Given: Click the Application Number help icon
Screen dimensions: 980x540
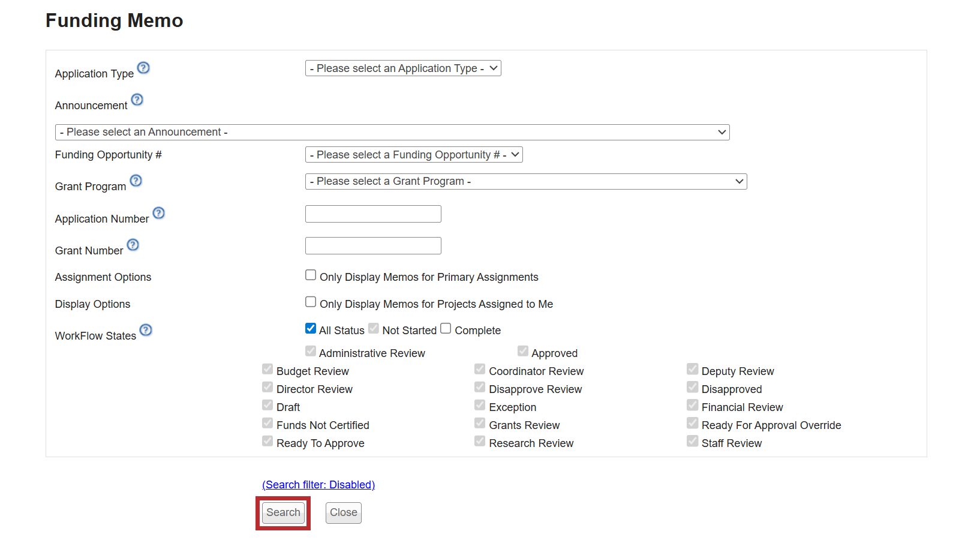Looking at the screenshot, I should coord(158,213).
